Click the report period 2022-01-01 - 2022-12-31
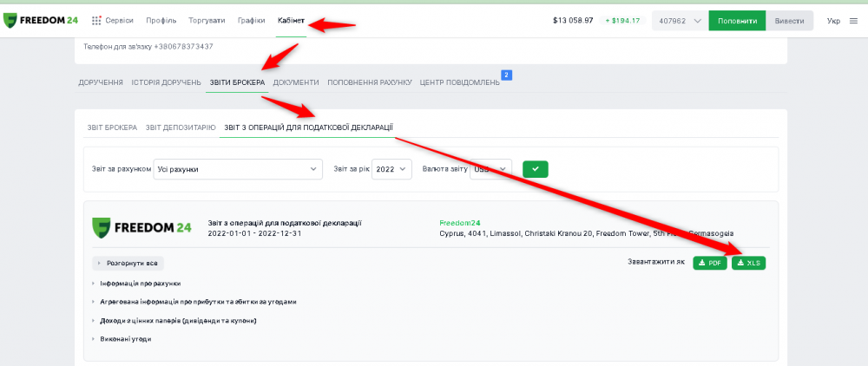The image size is (868, 366). click(x=254, y=233)
